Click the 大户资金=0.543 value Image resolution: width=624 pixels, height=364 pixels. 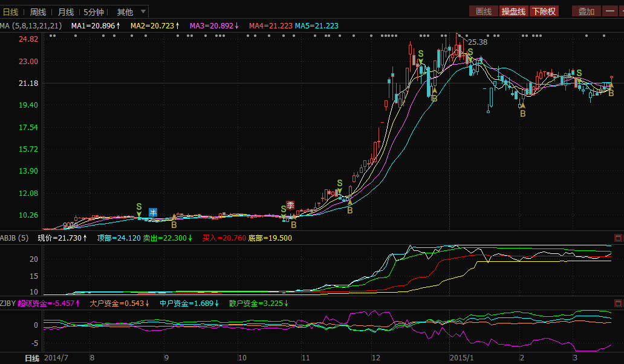119,303
